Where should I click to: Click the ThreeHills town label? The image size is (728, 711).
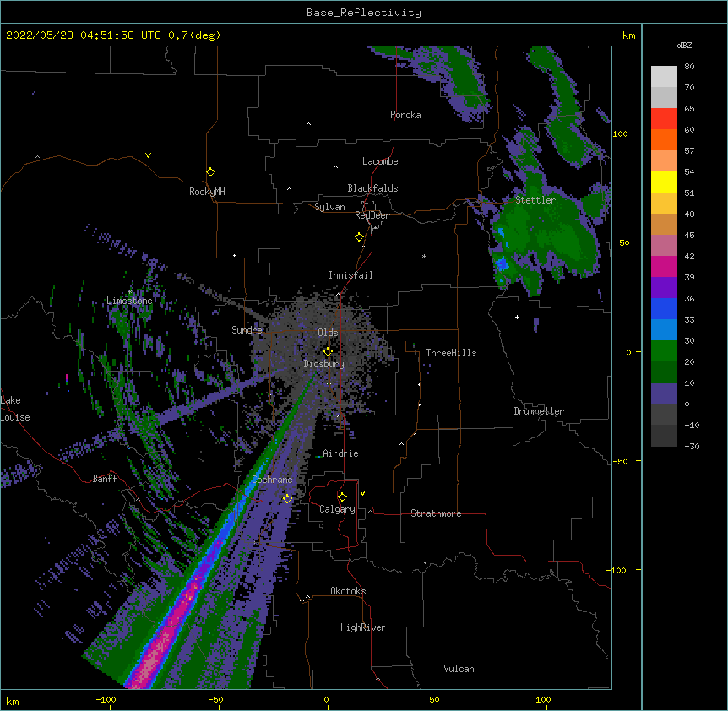(451, 353)
